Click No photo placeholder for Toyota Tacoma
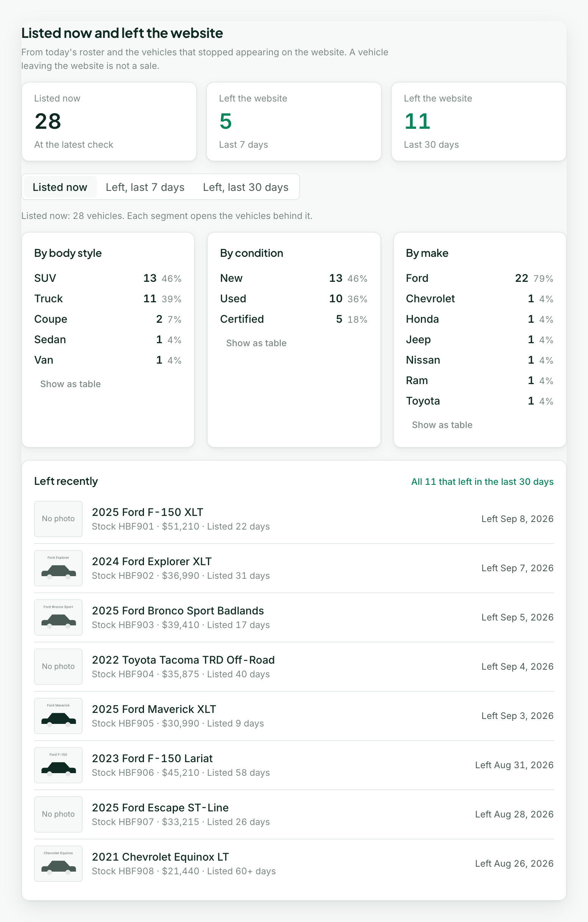Image resolution: width=588 pixels, height=922 pixels. 58,667
